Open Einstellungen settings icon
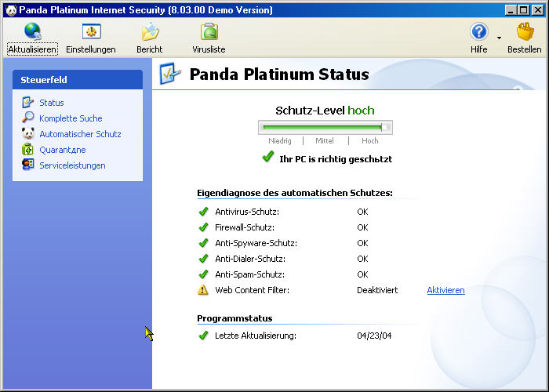The image size is (549, 392). pos(92,31)
